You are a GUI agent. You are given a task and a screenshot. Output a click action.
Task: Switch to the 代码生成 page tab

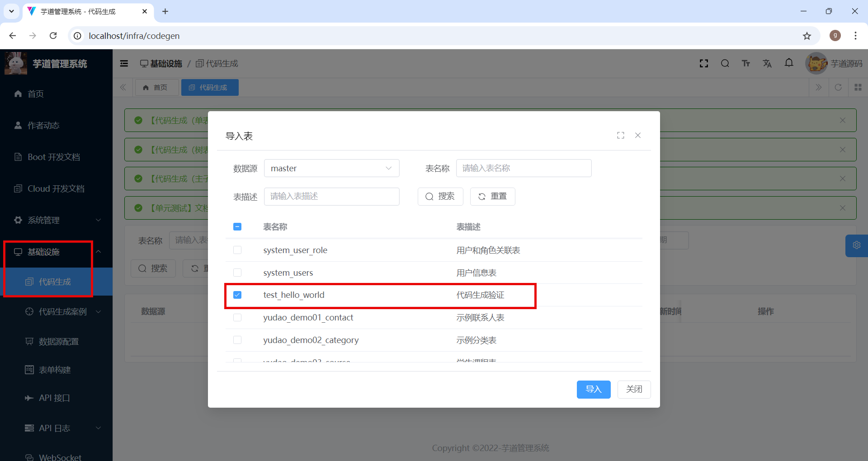pyautogui.click(x=209, y=87)
